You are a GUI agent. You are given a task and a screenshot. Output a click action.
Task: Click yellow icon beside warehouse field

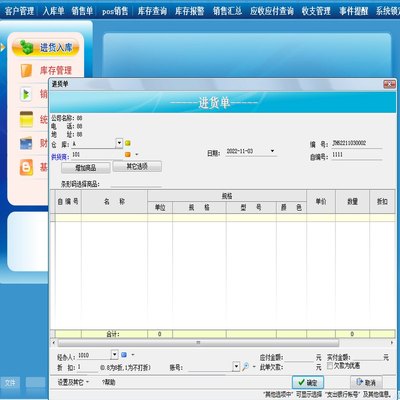(x=128, y=143)
